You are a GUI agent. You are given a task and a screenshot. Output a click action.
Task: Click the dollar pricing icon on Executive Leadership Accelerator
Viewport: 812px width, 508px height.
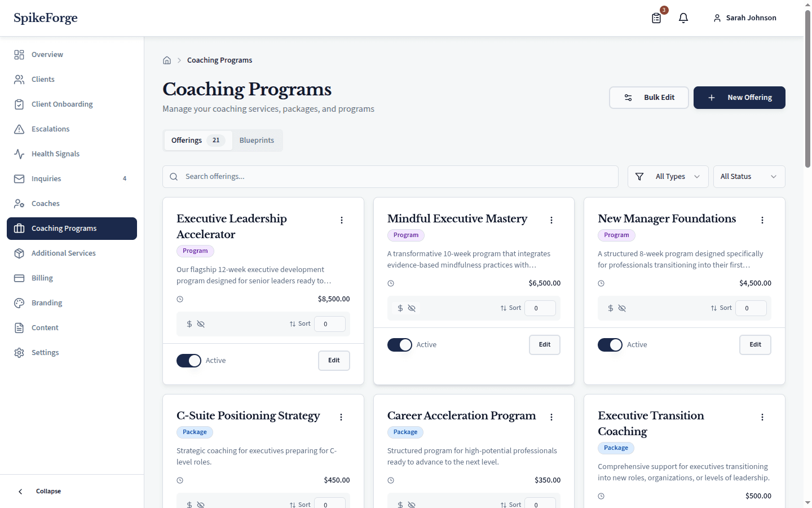(189, 323)
